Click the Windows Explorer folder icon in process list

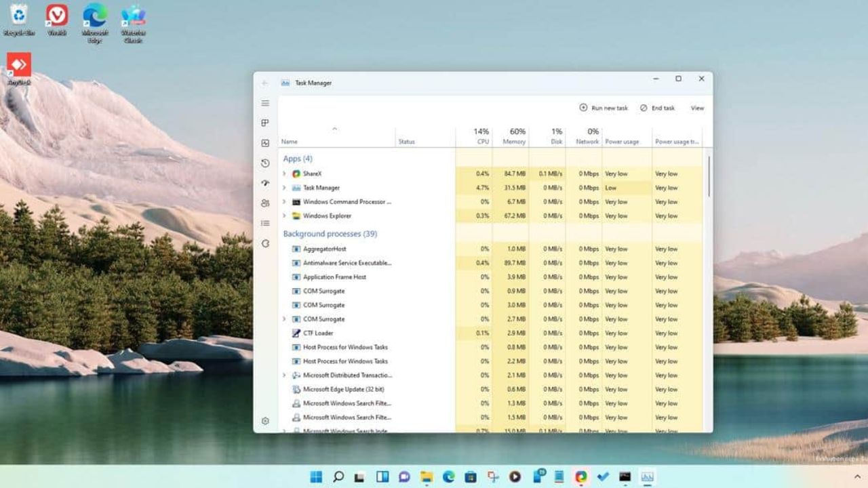[296, 216]
